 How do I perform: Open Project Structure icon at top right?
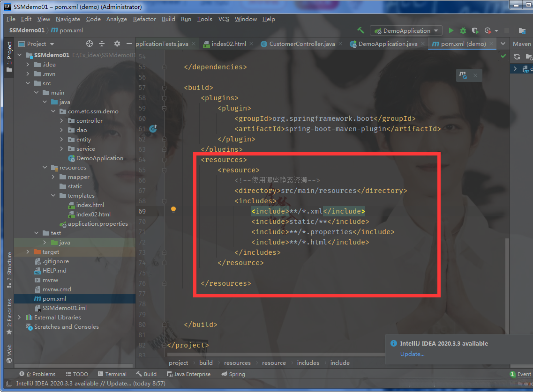coord(522,30)
